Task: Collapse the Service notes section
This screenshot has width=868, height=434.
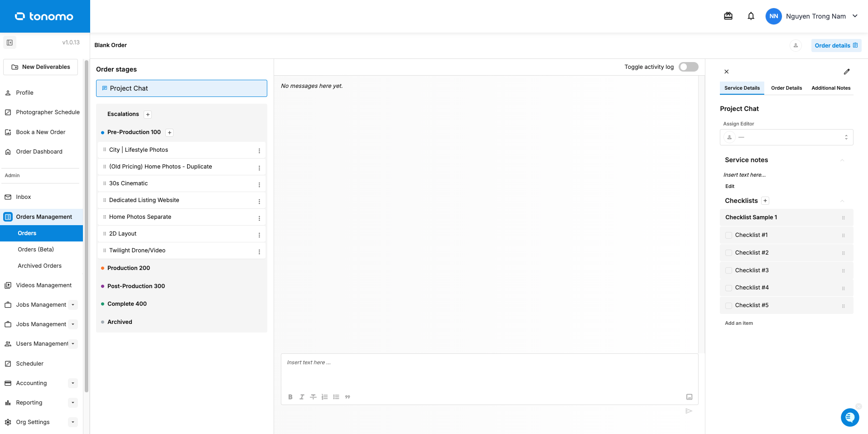Action: point(842,160)
